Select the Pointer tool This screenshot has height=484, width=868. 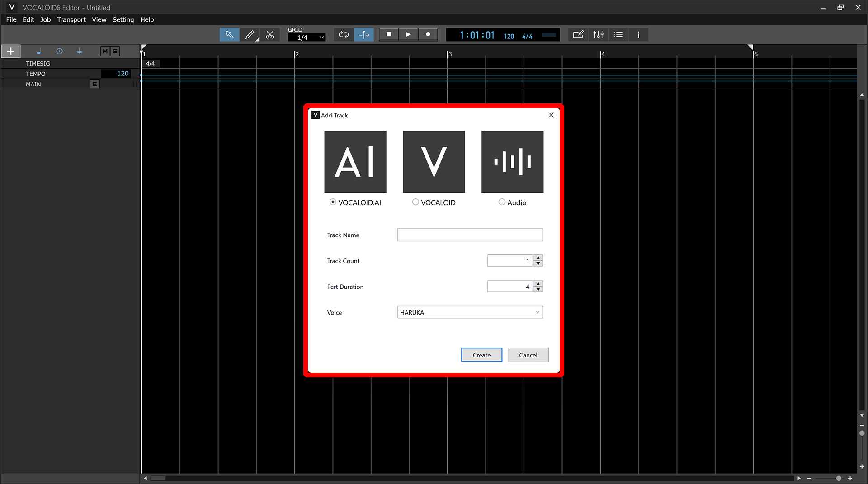click(230, 34)
